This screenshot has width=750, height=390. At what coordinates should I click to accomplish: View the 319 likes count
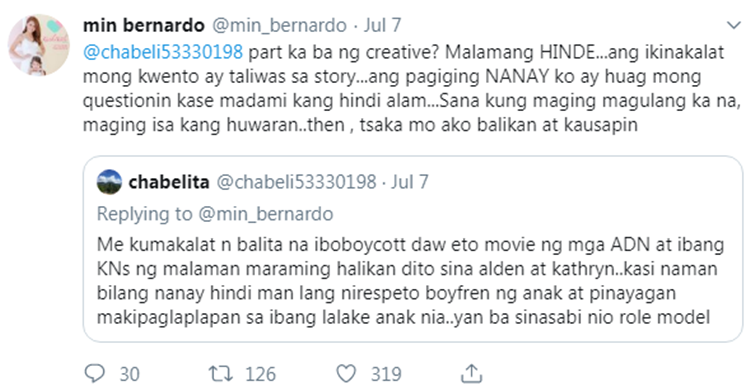click(386, 374)
